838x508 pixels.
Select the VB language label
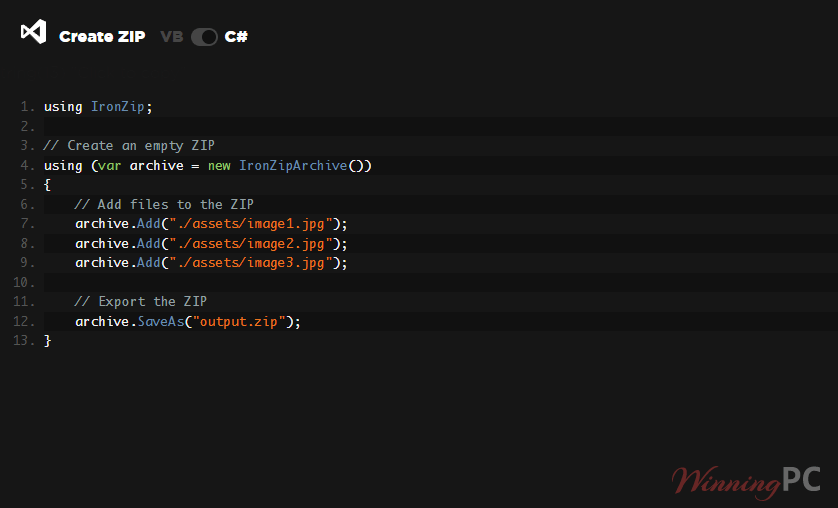(172, 37)
